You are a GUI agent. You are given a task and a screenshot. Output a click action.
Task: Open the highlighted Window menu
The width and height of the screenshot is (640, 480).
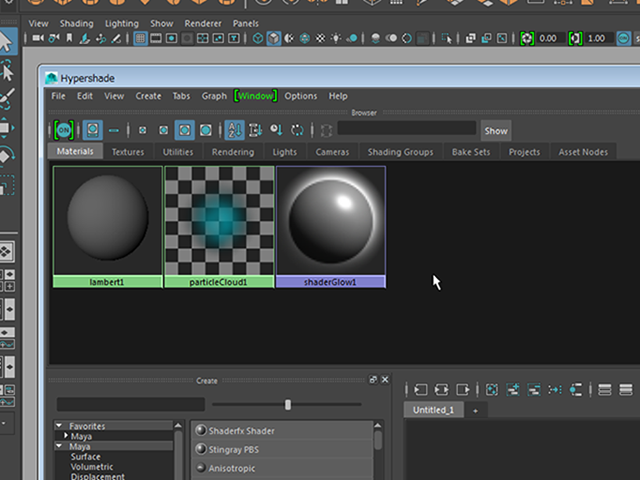pos(256,96)
